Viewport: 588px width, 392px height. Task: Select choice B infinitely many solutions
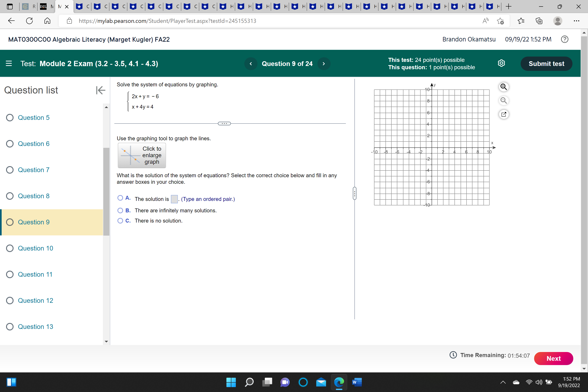click(x=120, y=210)
